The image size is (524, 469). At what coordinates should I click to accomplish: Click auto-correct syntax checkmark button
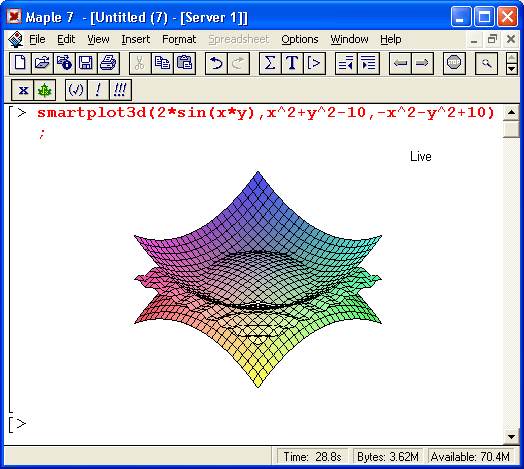(x=76, y=90)
